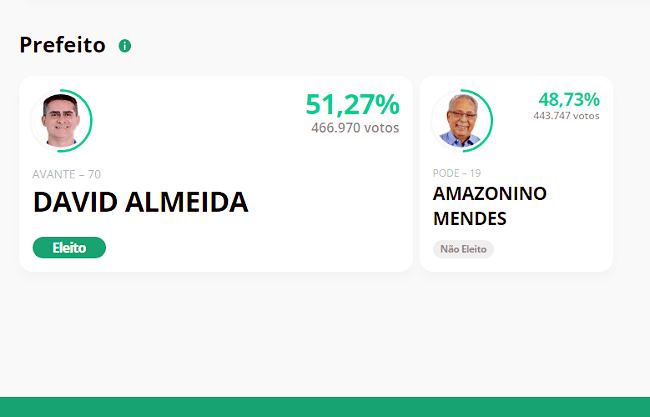Screen dimensions: 650x417
Task: Select the AMAZONINO MENDES name
Action: (490, 205)
